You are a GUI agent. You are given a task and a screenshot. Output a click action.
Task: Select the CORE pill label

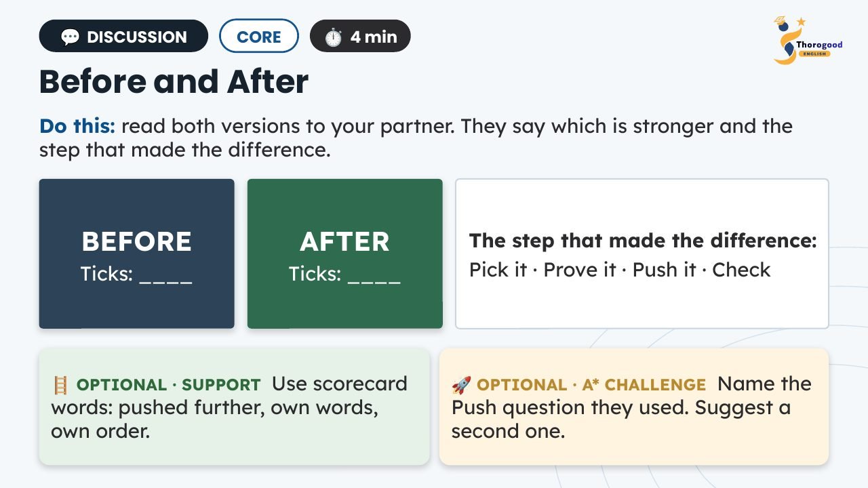pos(259,36)
